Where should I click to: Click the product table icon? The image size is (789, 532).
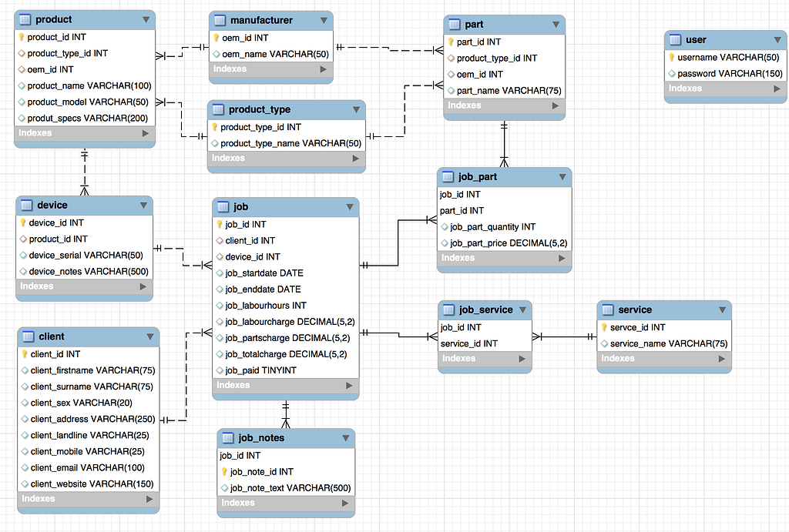(25, 19)
